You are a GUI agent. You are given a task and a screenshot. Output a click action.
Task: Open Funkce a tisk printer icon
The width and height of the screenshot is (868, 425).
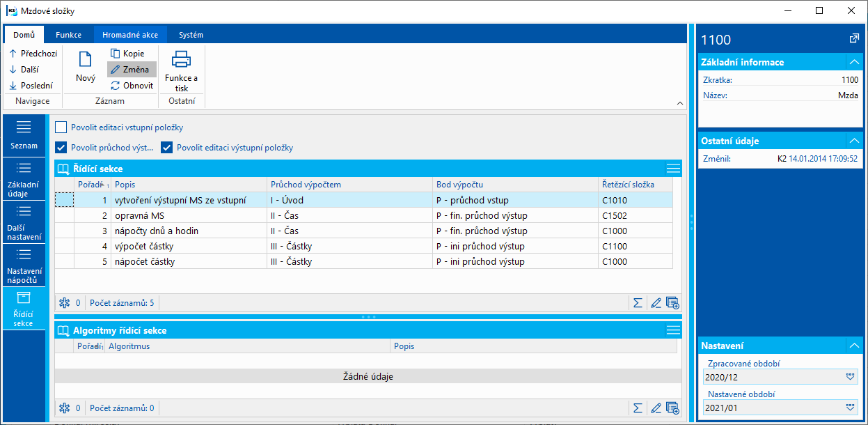pos(182,70)
